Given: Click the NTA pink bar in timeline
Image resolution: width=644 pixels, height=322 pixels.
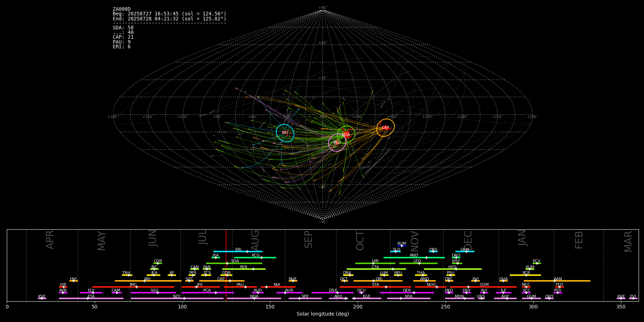Looking at the screenshot, I should click(x=409, y=298).
